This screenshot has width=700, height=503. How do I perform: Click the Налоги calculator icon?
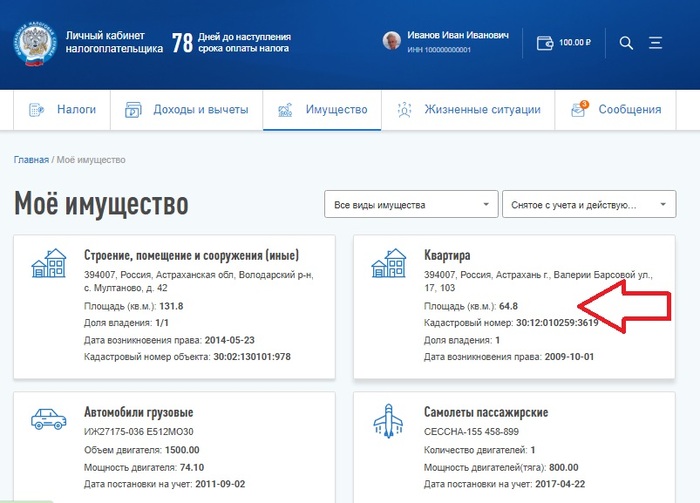(x=37, y=109)
